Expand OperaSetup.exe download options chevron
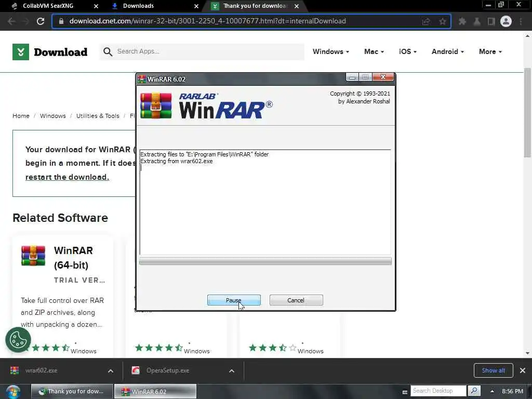The width and height of the screenshot is (532, 399). click(x=232, y=371)
